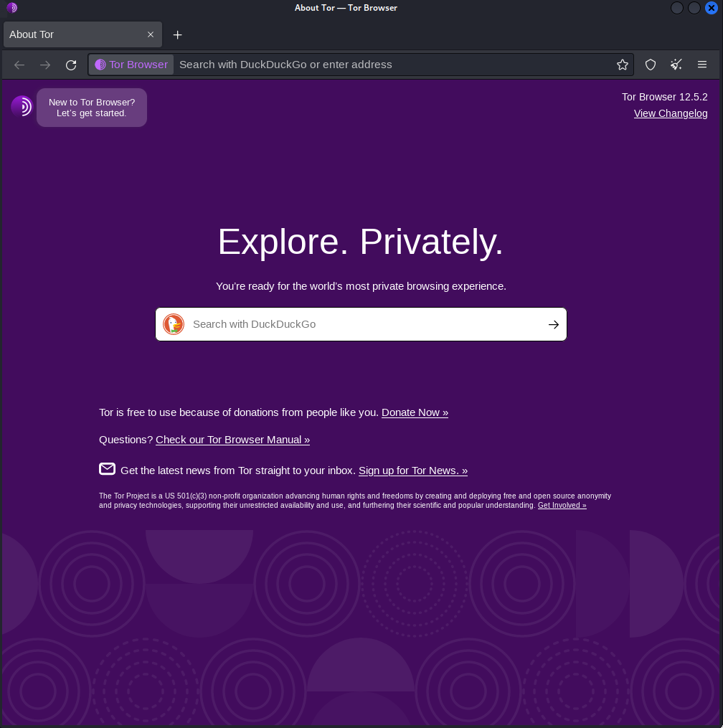Click the DuckDuckGo logo in the search box
The height and width of the screenshot is (728, 723).
click(173, 324)
